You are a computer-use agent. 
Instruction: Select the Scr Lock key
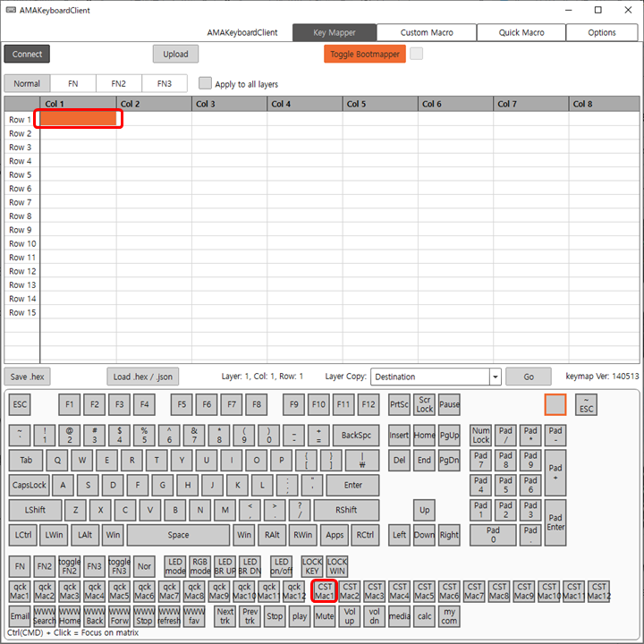[x=424, y=404]
